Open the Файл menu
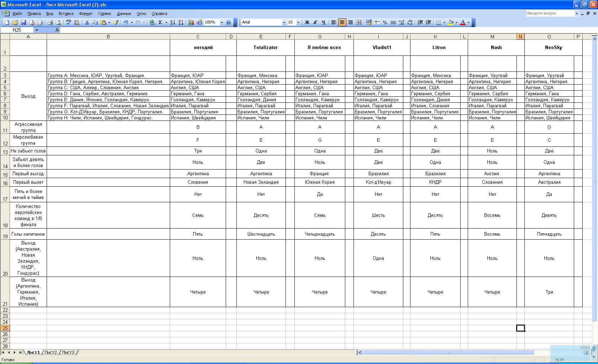Image resolution: width=598 pixels, height=364 pixels. click(x=17, y=14)
